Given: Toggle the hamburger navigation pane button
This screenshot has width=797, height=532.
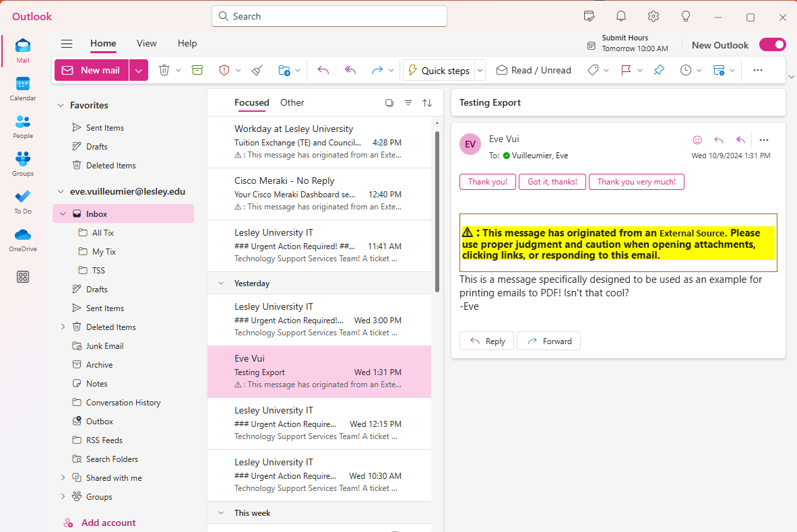Looking at the screenshot, I should tap(67, 44).
